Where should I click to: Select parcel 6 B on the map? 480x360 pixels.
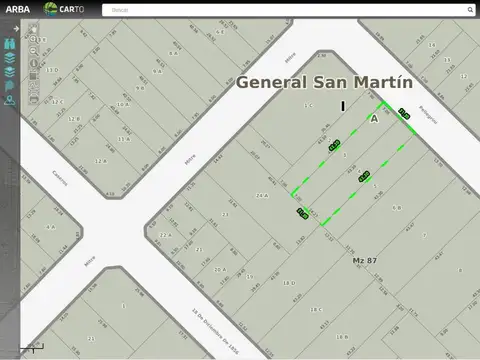tap(397, 208)
